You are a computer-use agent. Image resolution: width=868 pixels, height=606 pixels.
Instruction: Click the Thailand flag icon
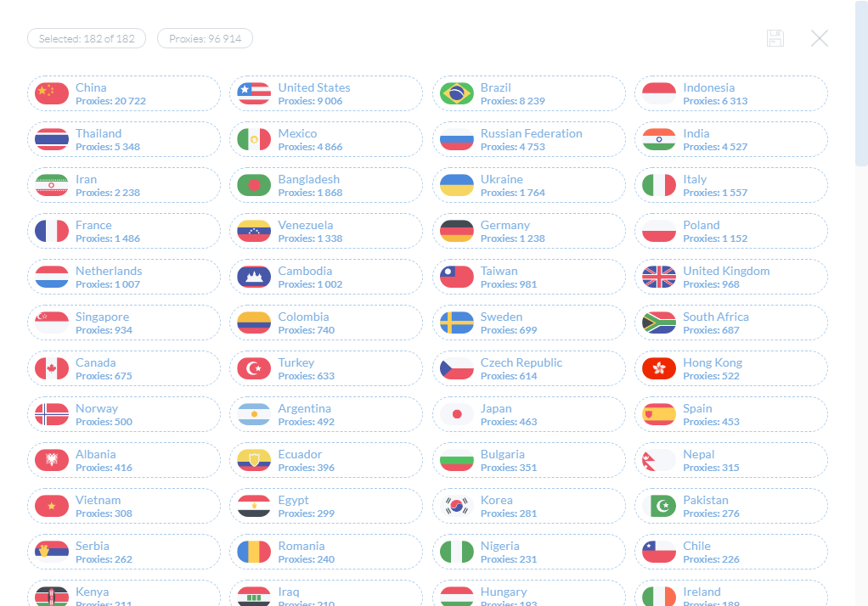(52, 139)
